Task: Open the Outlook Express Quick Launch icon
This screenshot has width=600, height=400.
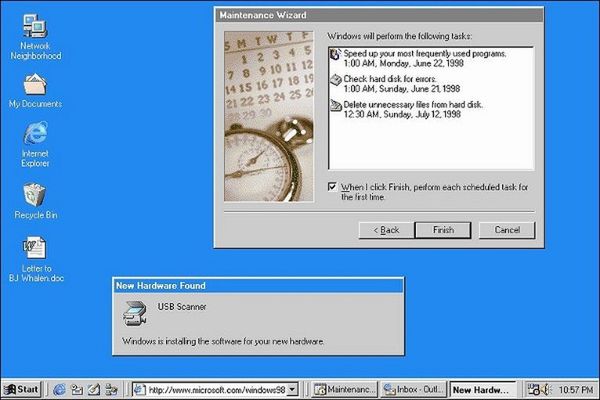Action: [77, 390]
